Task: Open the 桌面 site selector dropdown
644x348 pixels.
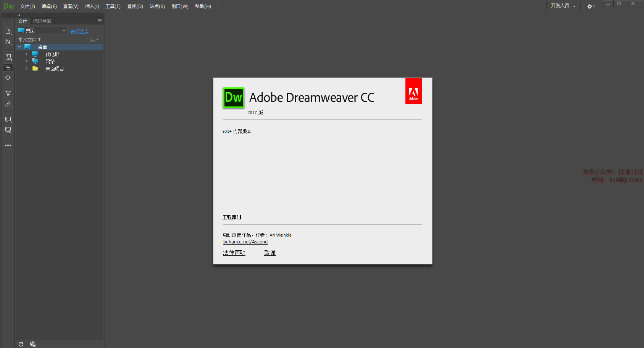Action: click(x=42, y=31)
